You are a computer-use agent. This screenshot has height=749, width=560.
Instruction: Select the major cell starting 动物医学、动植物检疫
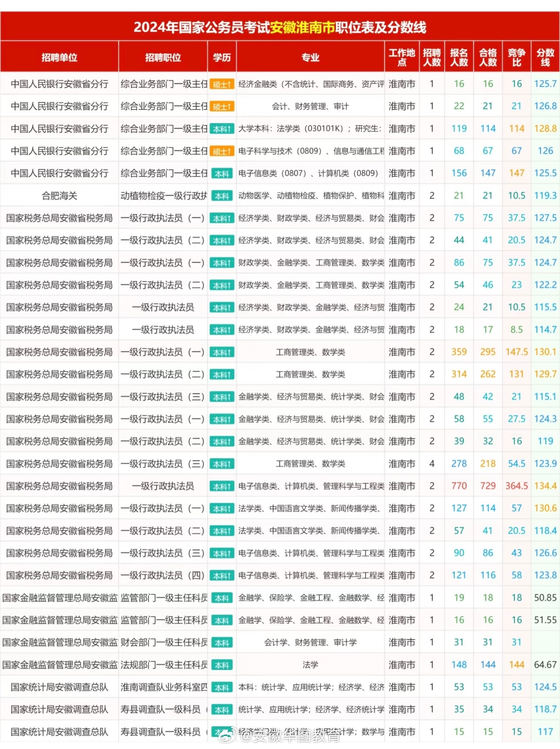point(310,196)
